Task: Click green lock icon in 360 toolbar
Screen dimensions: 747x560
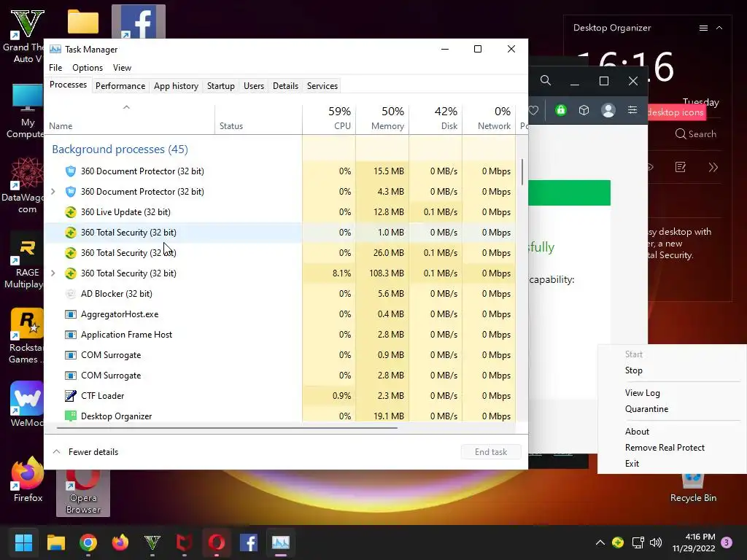Action: 561,111
